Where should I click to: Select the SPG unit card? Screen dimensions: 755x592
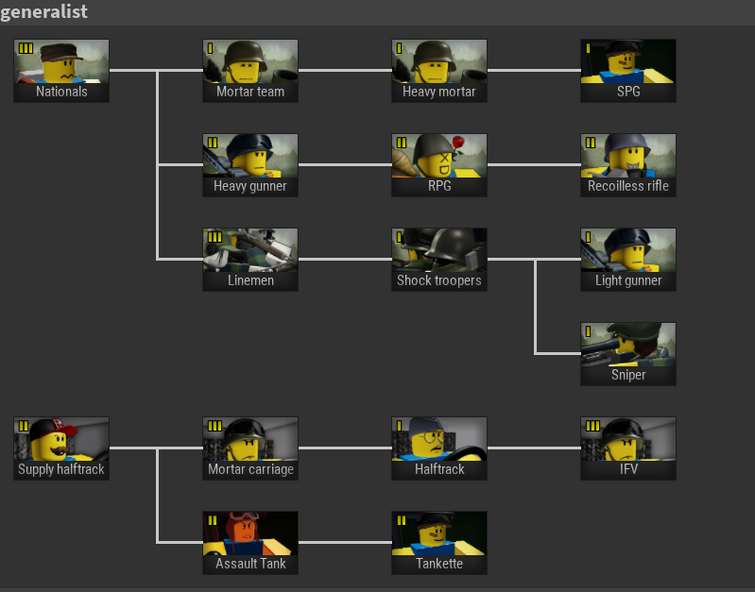coord(628,71)
